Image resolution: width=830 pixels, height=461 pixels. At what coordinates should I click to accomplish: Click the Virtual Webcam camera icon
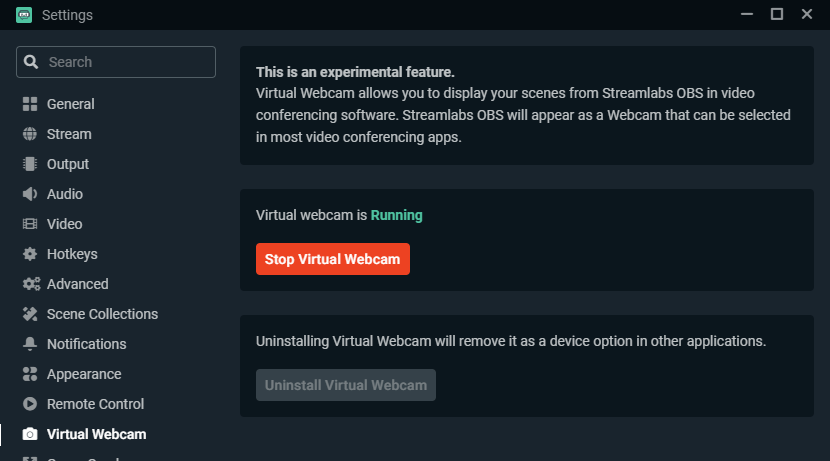click(30, 435)
